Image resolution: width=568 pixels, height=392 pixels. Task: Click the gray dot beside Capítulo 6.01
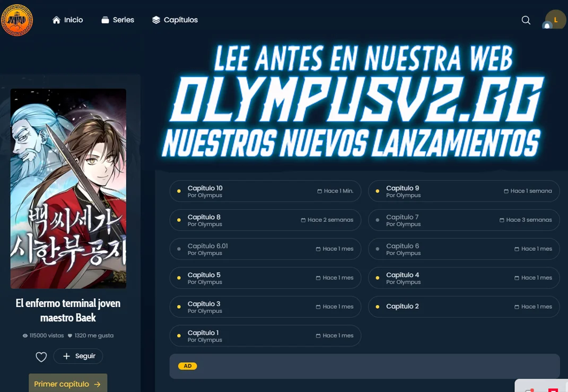click(179, 249)
